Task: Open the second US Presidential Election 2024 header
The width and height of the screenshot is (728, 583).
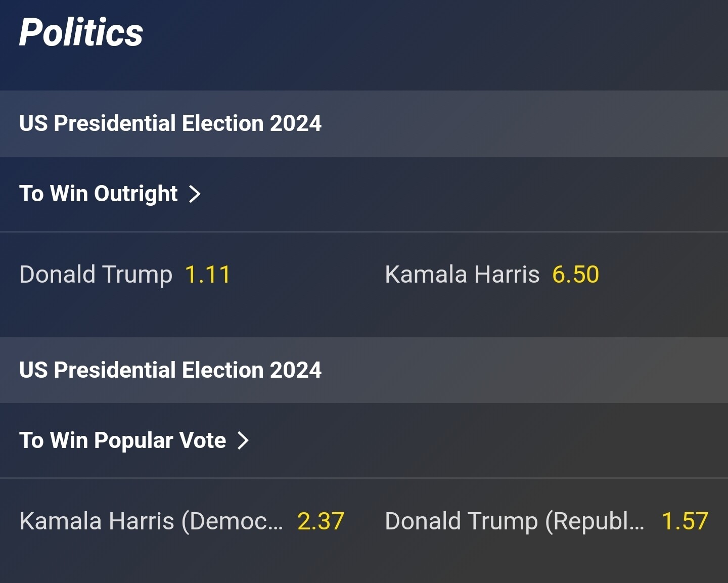Action: (170, 370)
